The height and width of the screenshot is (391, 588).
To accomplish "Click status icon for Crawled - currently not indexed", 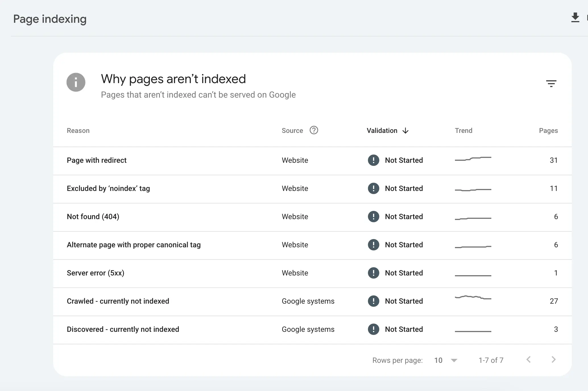I will click(373, 301).
